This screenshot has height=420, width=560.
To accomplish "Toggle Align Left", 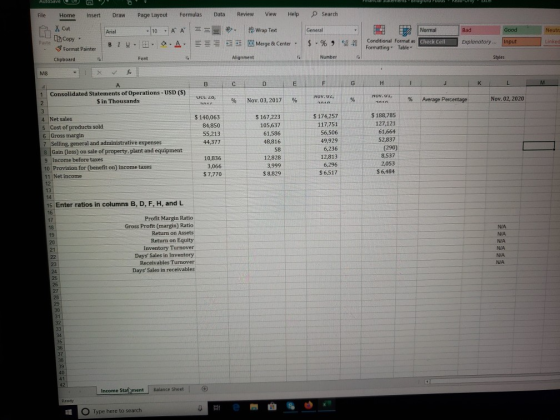I will click(x=198, y=44).
